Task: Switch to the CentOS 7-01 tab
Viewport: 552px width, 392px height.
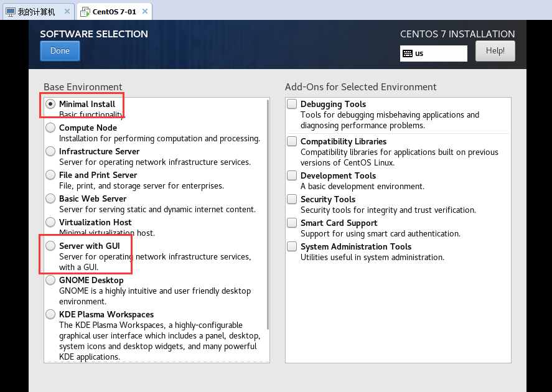Action: point(115,12)
